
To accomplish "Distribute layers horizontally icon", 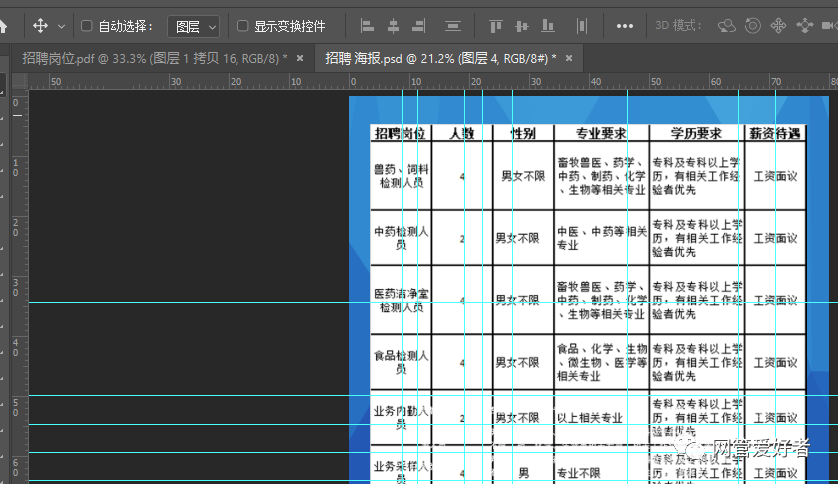I will coord(581,26).
